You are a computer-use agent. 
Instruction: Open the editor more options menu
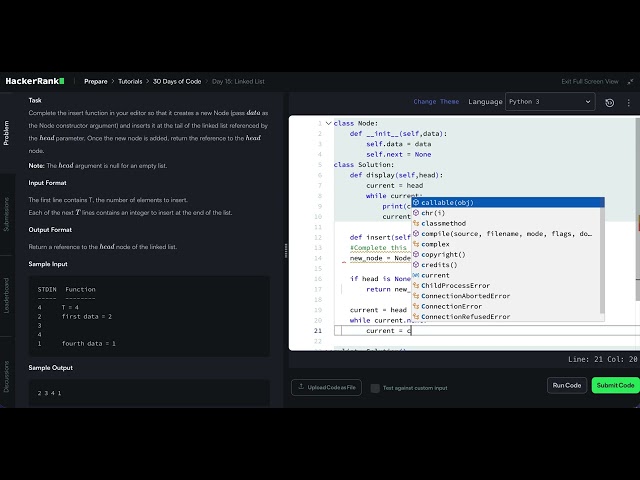(629, 103)
